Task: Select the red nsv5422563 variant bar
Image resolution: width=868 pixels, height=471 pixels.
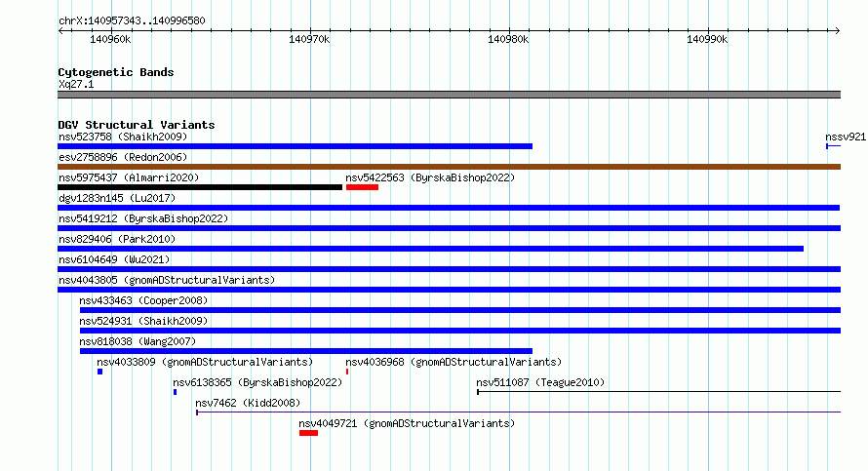Action: click(362, 187)
